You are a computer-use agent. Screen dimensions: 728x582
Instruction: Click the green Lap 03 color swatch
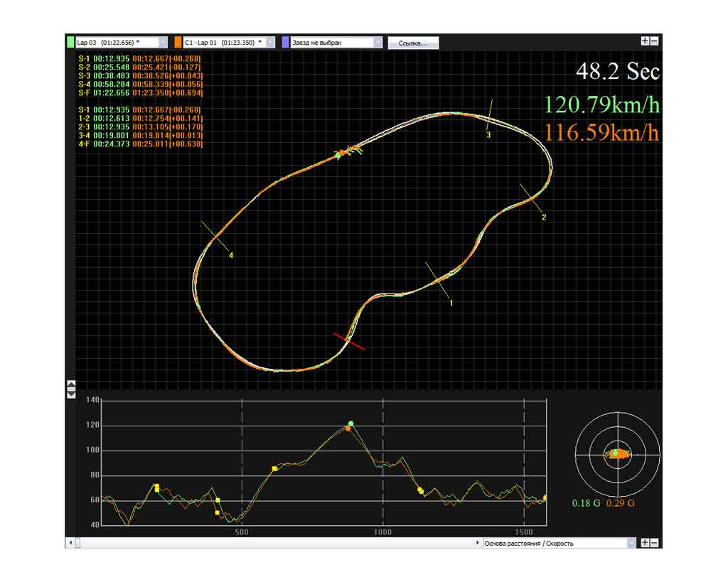point(70,43)
